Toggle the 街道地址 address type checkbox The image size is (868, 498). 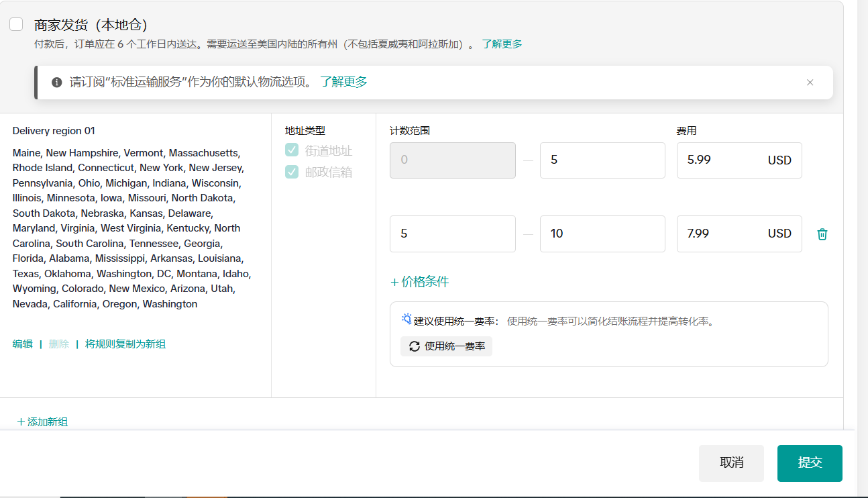point(292,150)
